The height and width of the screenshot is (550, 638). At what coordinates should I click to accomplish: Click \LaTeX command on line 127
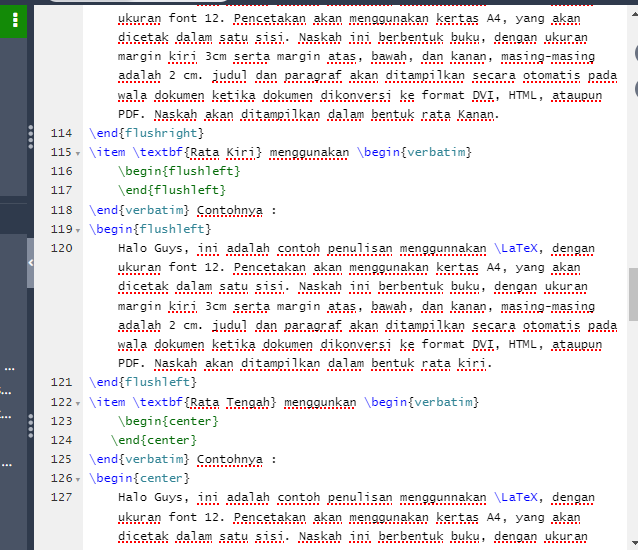point(516,497)
